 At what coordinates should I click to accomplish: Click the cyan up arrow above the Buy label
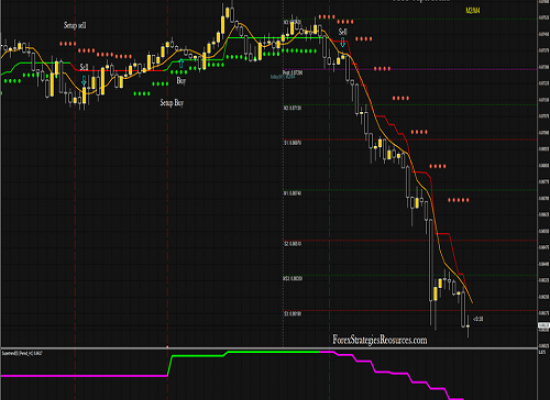click(181, 64)
